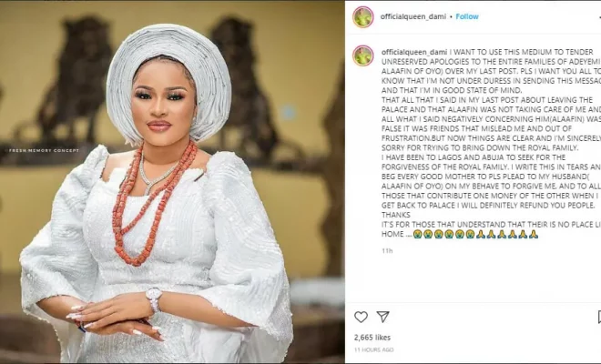Click the THANKS line in the caption
Image resolution: width=601 pixels, height=364 pixels.
[x=396, y=215]
